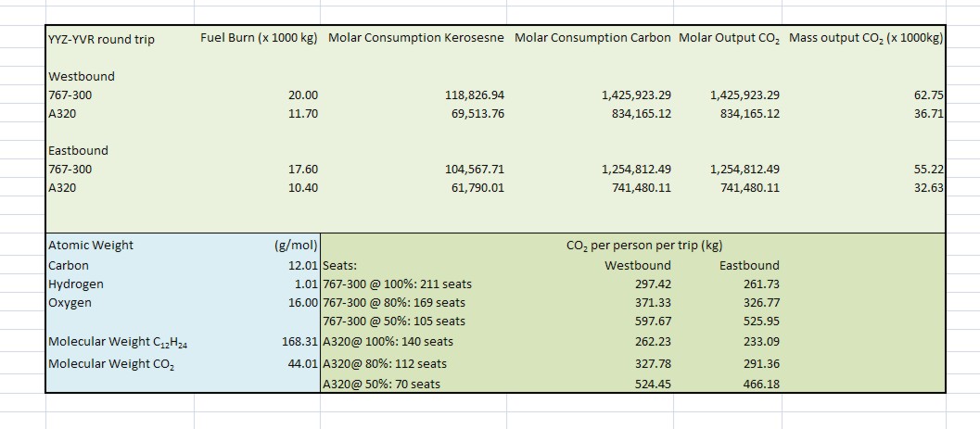This screenshot has height=429, width=980.
Task: Select the Mass output CO₂ header cell
Action: click(x=866, y=39)
